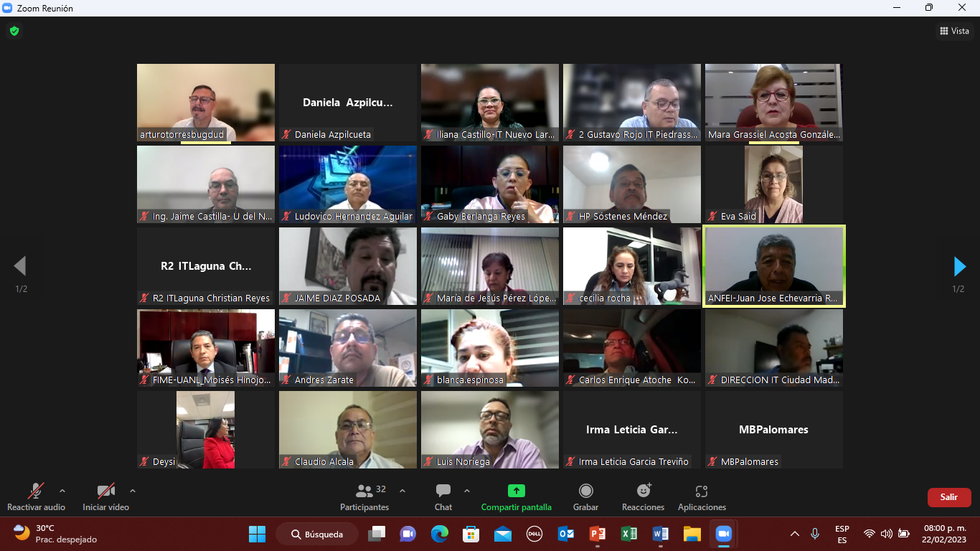Click the name label R2 ITLaguna Christian Reyes

pyautogui.click(x=212, y=298)
